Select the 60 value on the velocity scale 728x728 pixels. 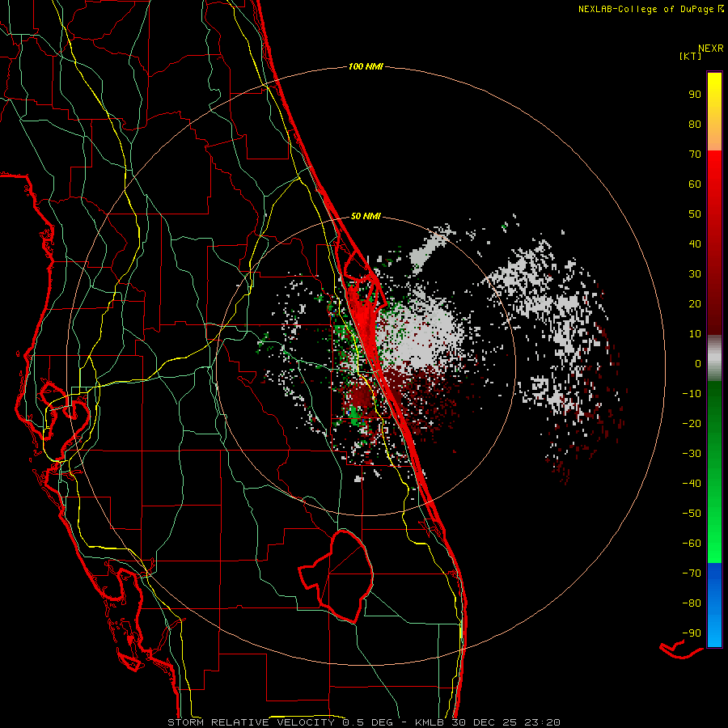(x=695, y=184)
